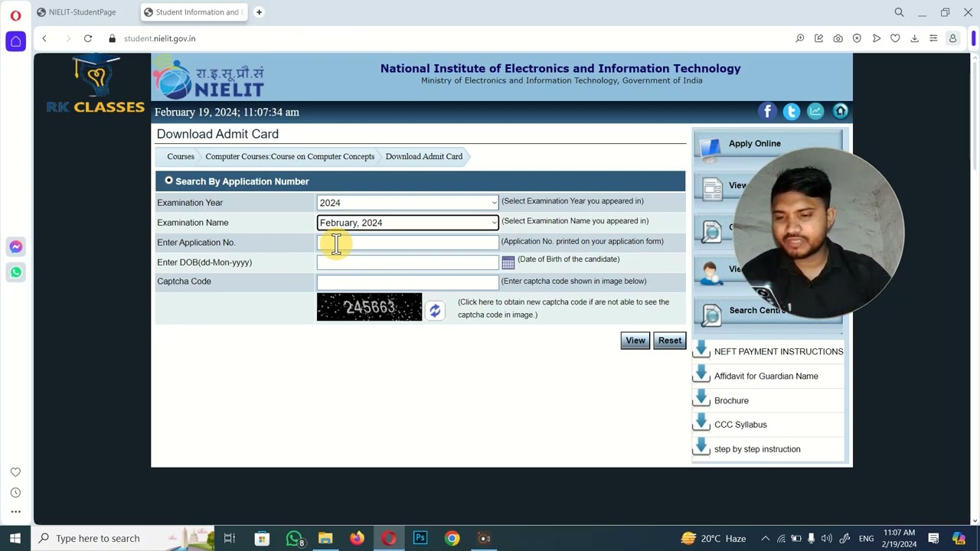Open weather 20°C Haze widget
The width and height of the screenshot is (980, 551).
[712, 538]
